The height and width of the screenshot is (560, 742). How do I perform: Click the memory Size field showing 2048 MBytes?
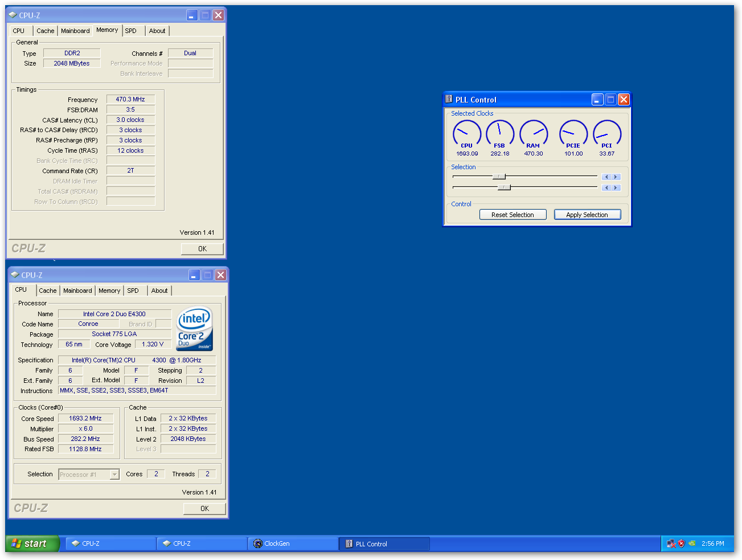coord(72,63)
